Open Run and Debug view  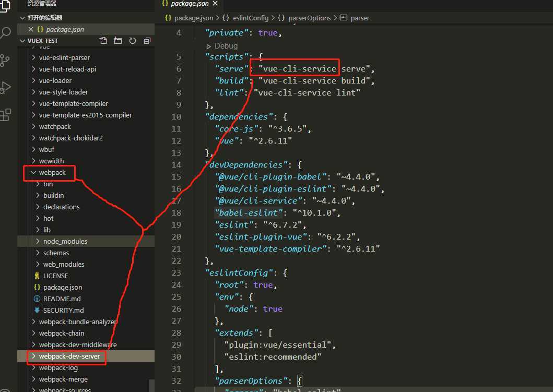[x=5, y=87]
